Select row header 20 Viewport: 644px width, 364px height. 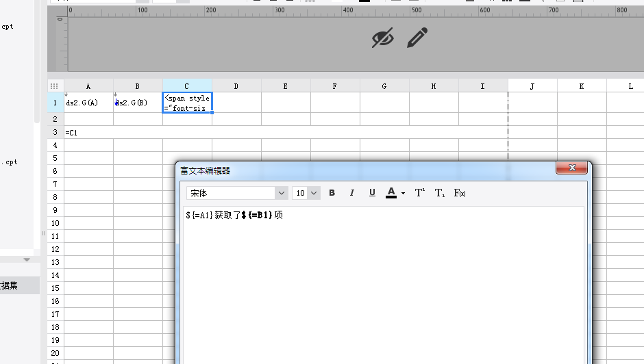(x=55, y=353)
